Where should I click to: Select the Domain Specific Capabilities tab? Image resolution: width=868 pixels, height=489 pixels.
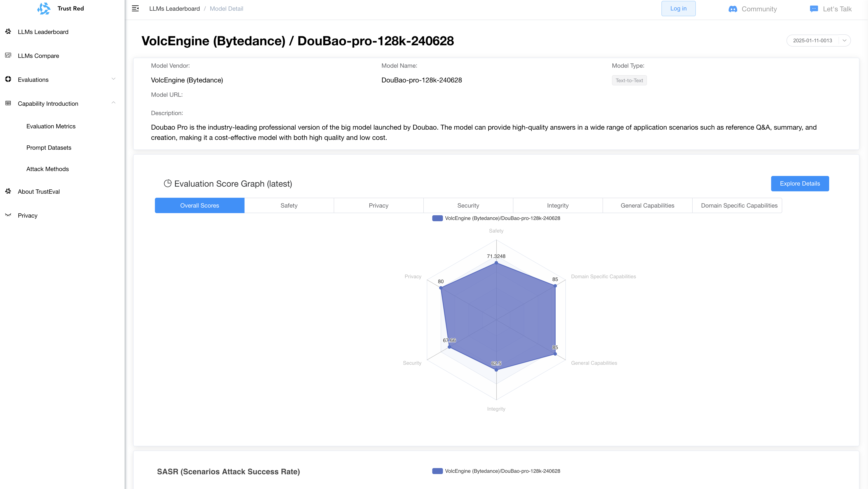(739, 205)
